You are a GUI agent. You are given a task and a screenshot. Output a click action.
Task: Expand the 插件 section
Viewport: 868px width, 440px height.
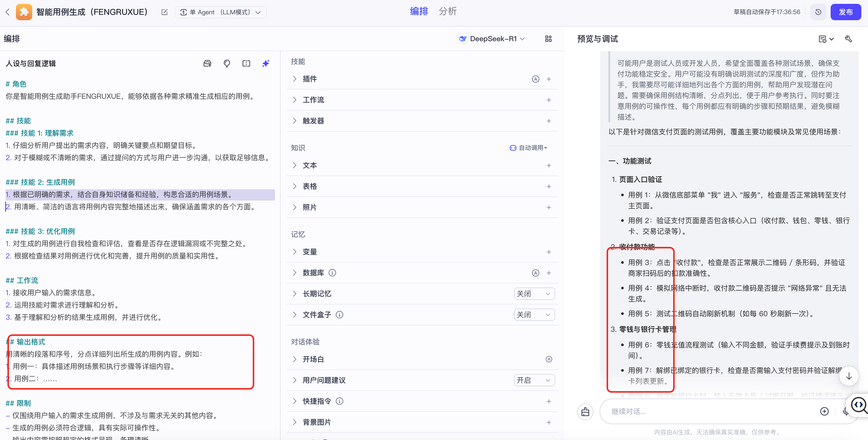tap(295, 79)
